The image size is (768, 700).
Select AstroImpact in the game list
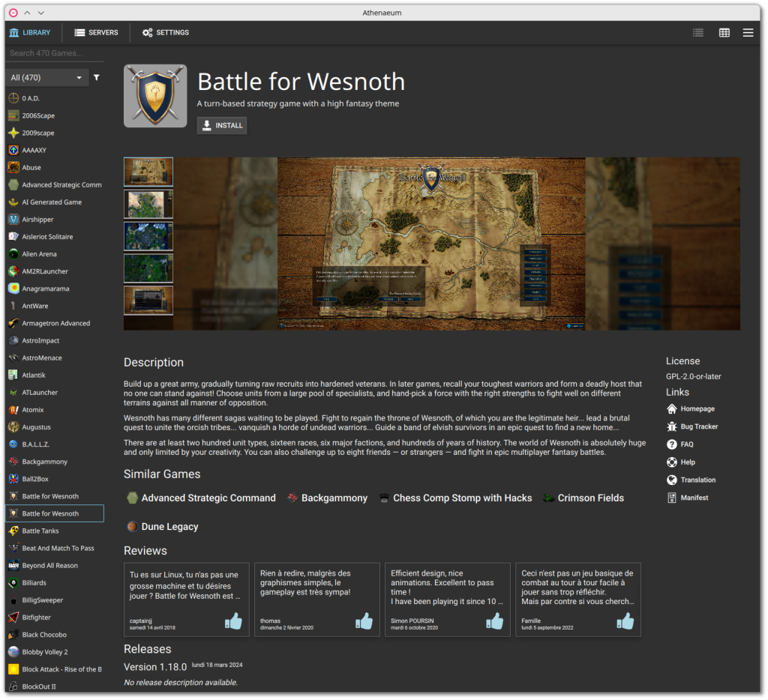click(x=54, y=340)
